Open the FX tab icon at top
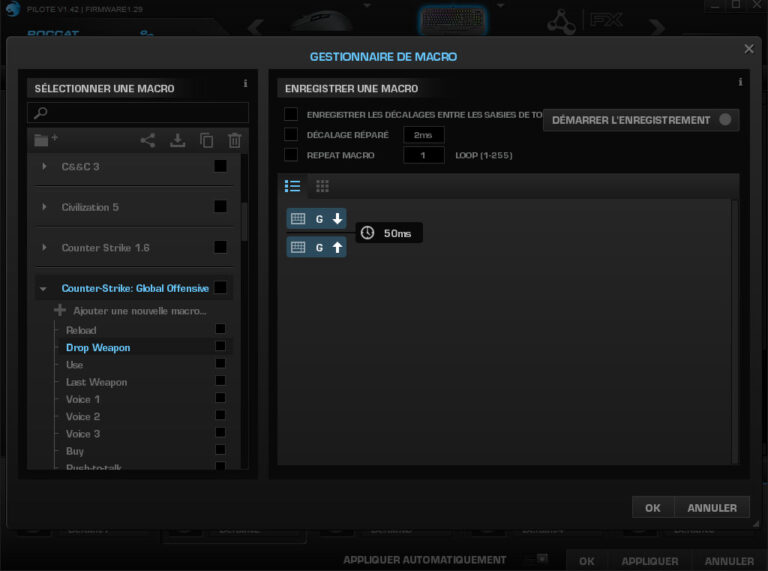768x571 pixels. (606, 21)
